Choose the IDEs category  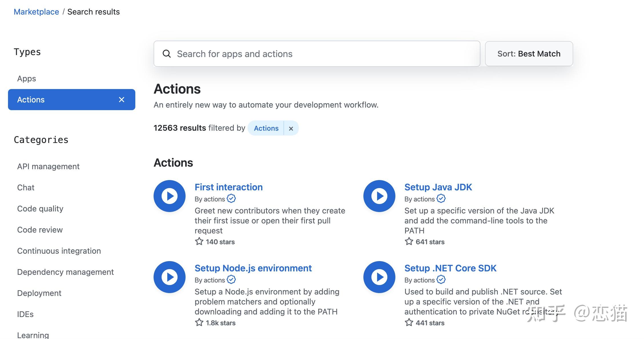[25, 314]
